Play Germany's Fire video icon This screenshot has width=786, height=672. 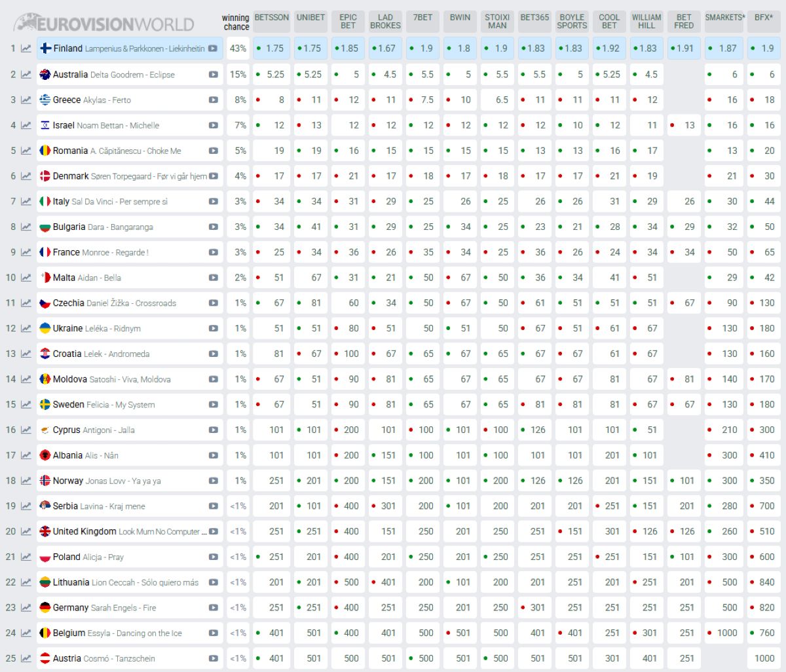[213, 608]
